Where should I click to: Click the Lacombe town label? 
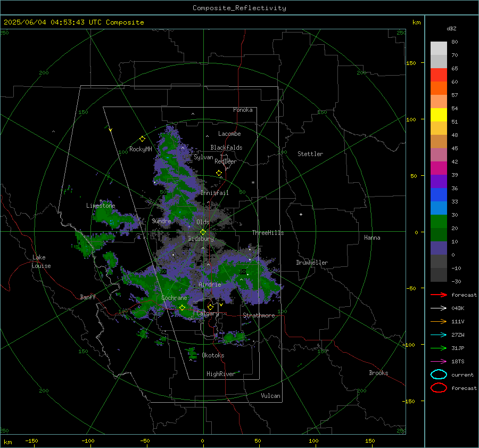(x=229, y=134)
